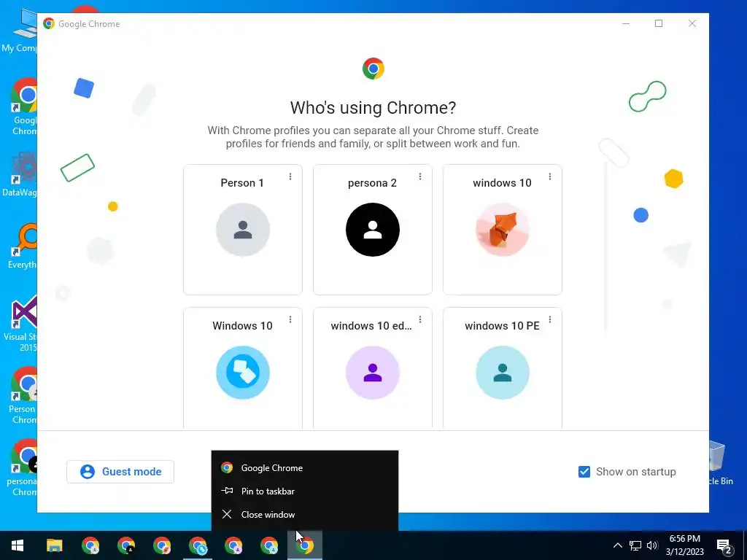This screenshot has height=560, width=747.
Task: Choose Pin to taskbar in jump list
Action: pos(305,491)
